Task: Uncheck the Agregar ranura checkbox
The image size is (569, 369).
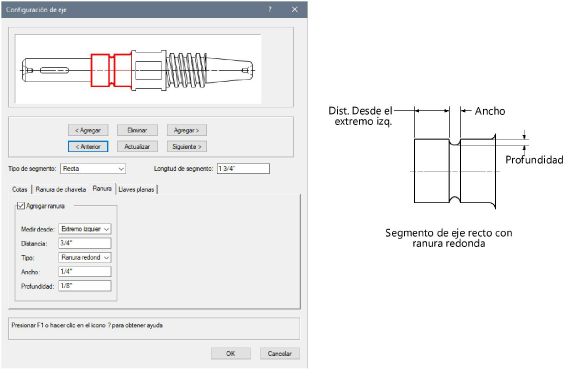Action: [x=21, y=206]
